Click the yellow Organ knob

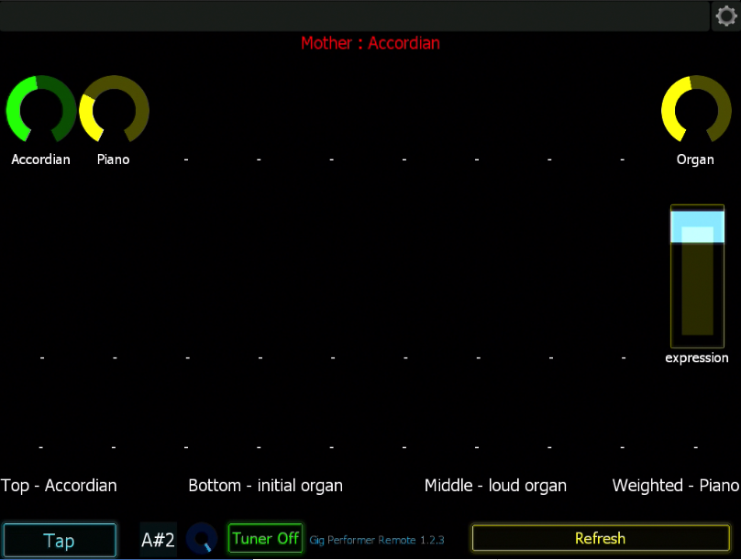coord(696,110)
